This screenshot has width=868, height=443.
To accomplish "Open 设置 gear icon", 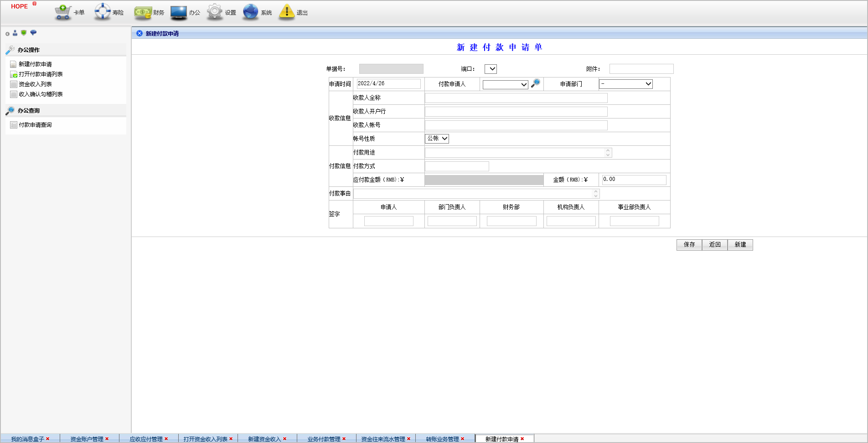I will tap(215, 12).
